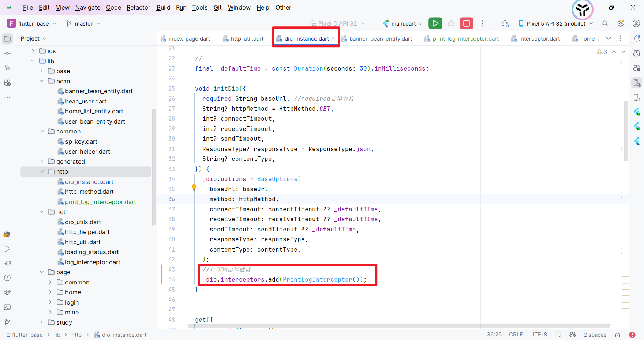644x340 pixels.
Task: Open the Git menu
Action: click(x=218, y=7)
